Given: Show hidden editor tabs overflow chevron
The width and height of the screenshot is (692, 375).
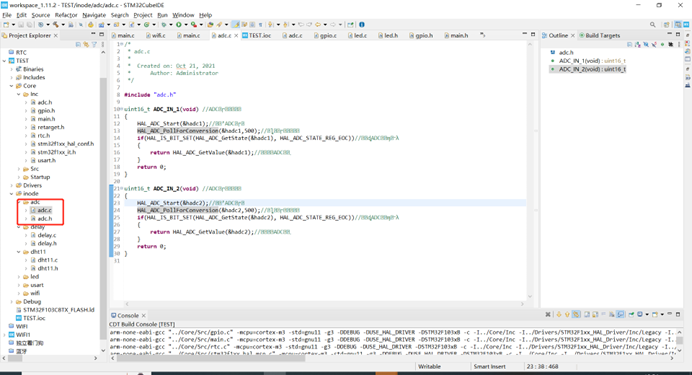Looking at the screenshot, I should coord(482,35).
